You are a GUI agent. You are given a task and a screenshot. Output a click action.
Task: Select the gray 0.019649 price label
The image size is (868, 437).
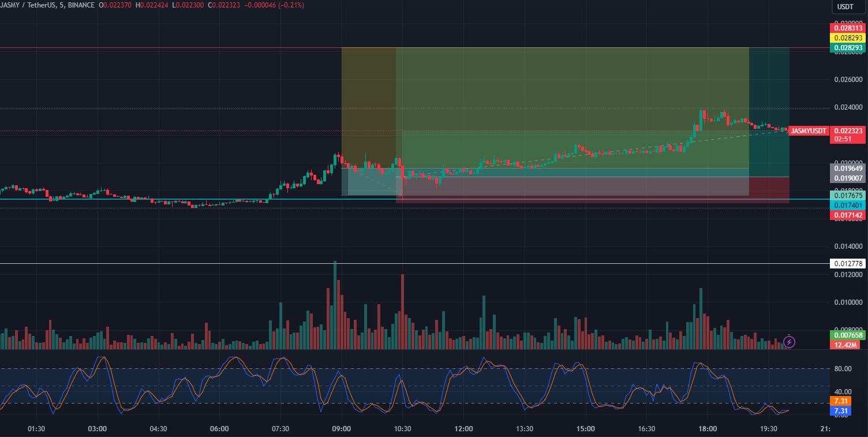click(847, 168)
